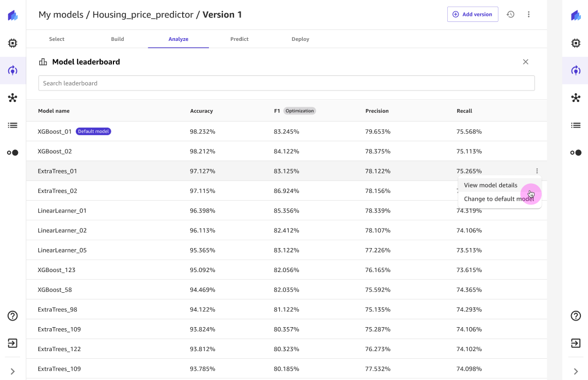The width and height of the screenshot is (588, 380).
Task: Open the header more options menu
Action: 529,14
